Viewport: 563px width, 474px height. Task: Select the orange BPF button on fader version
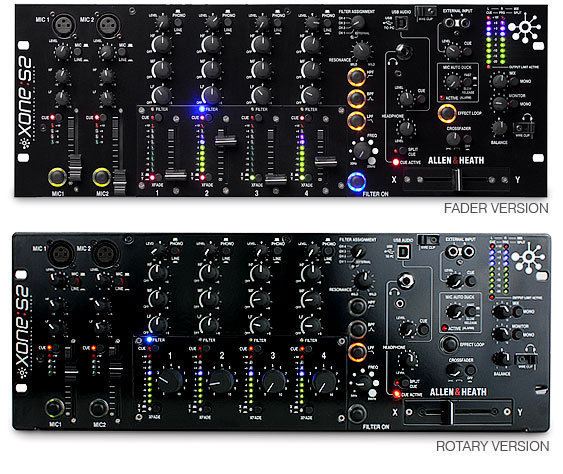[x=356, y=99]
